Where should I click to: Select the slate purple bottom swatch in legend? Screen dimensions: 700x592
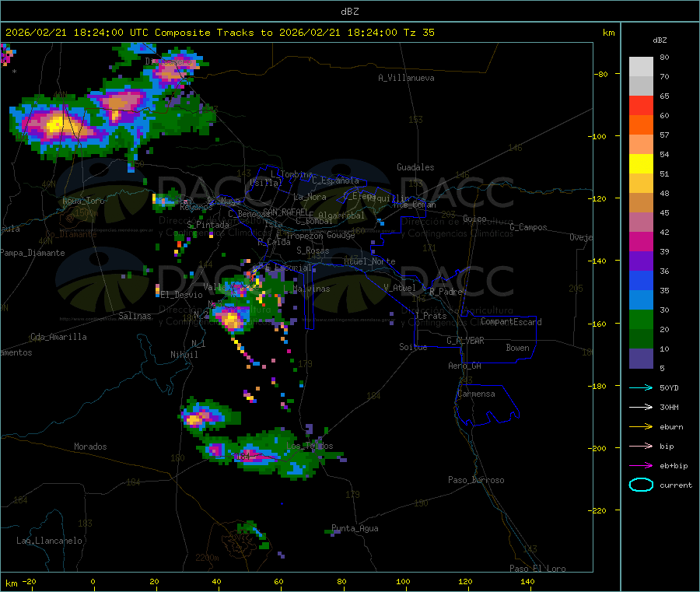click(x=641, y=359)
